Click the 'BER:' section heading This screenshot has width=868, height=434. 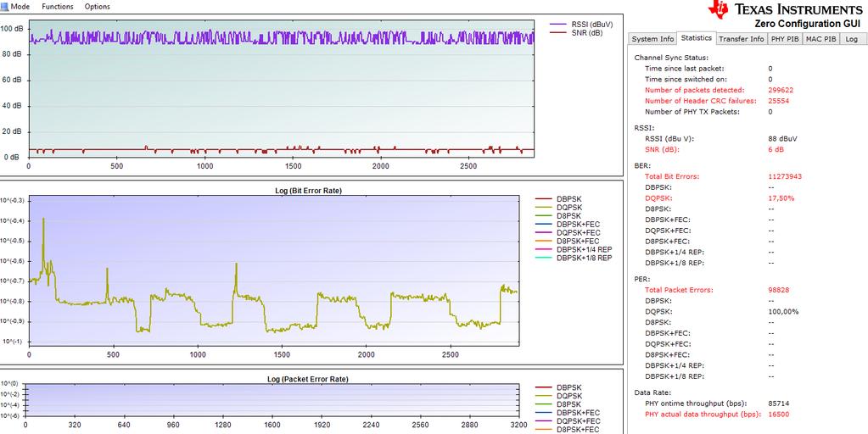(642, 165)
